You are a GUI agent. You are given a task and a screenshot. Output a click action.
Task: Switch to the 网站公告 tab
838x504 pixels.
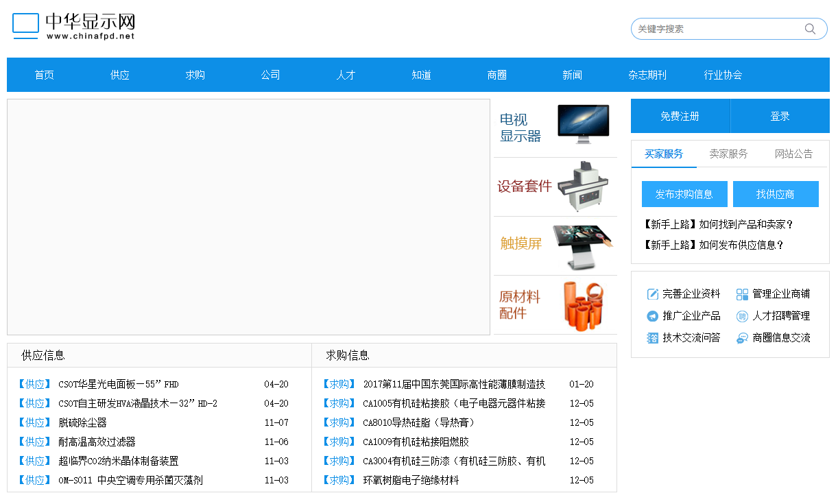click(x=793, y=154)
